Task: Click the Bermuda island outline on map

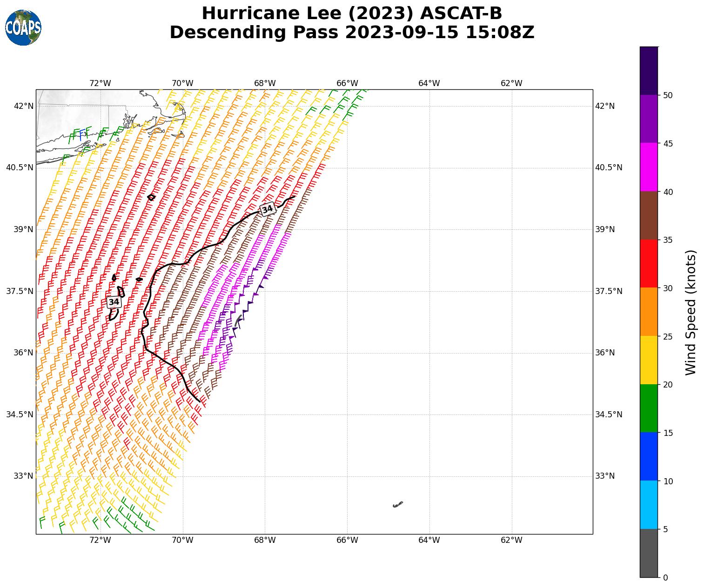Action: [398, 504]
